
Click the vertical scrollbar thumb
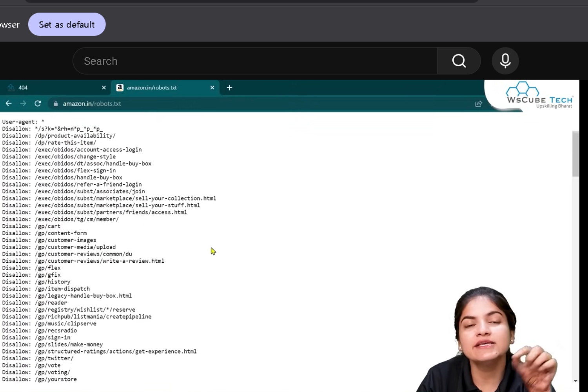(575, 154)
